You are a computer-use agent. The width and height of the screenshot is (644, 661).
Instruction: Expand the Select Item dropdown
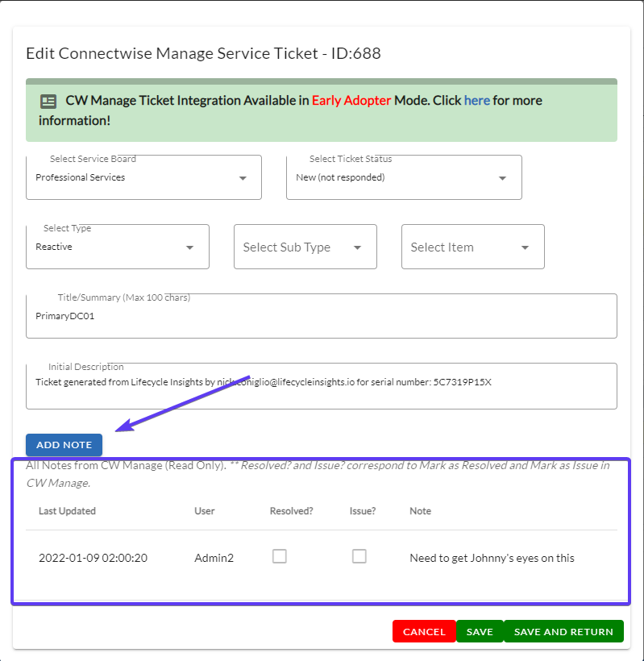[473, 247]
